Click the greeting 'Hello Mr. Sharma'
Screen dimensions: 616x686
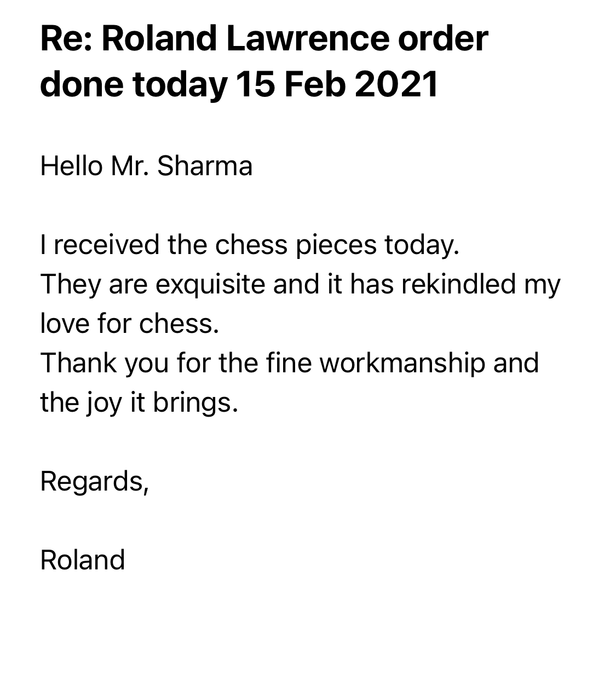tap(146, 166)
